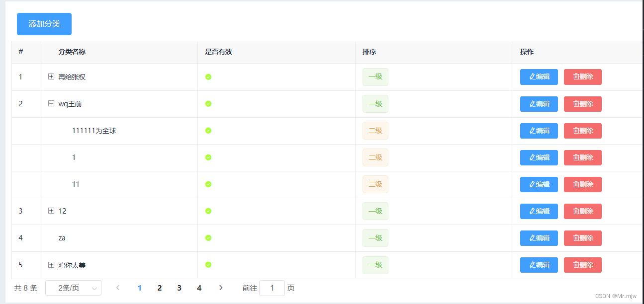644x304 pixels.
Task: Click the next page arrow
Action: [x=220, y=288]
